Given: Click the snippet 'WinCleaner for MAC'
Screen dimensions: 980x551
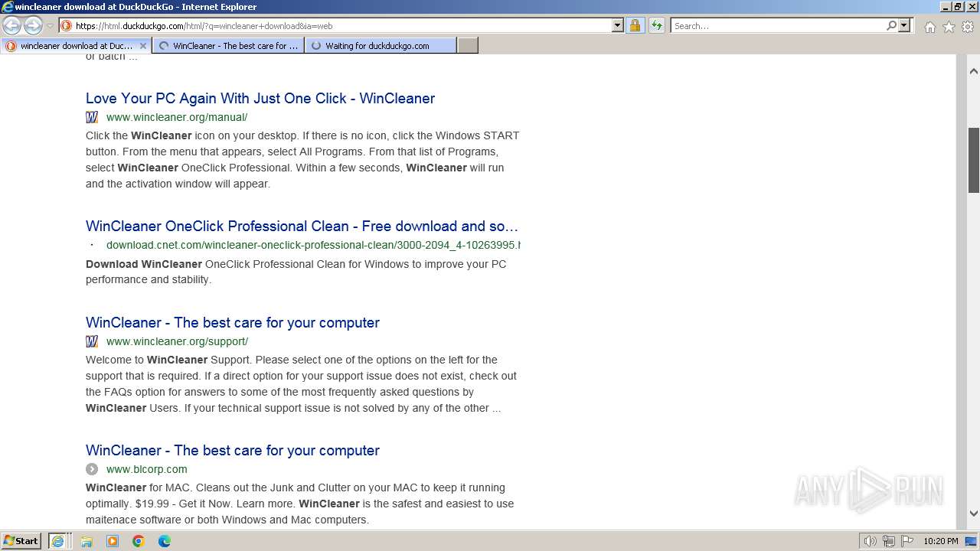Looking at the screenshot, I should coord(300,504).
